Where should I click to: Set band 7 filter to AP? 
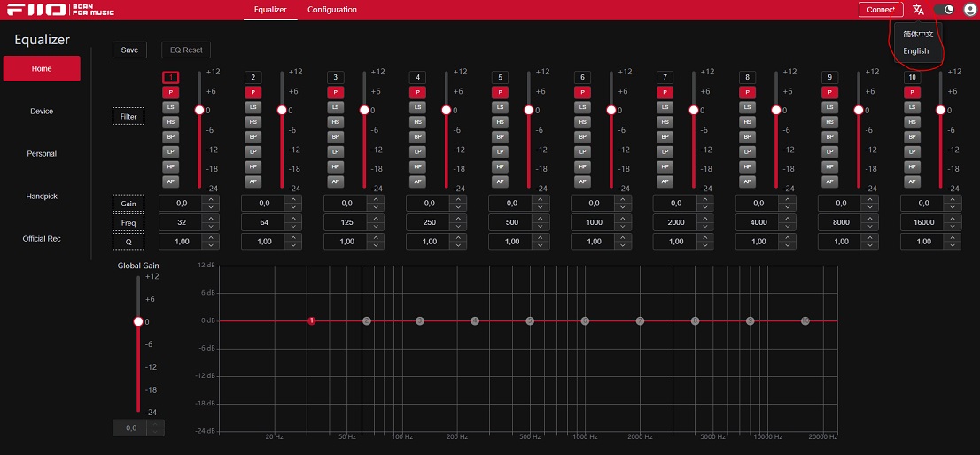coord(665,181)
